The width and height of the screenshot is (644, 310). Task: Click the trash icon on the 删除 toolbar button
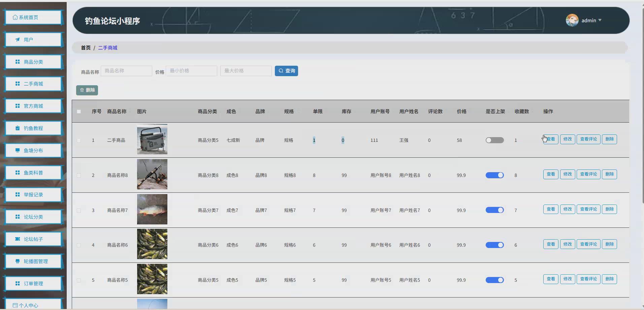(x=82, y=90)
